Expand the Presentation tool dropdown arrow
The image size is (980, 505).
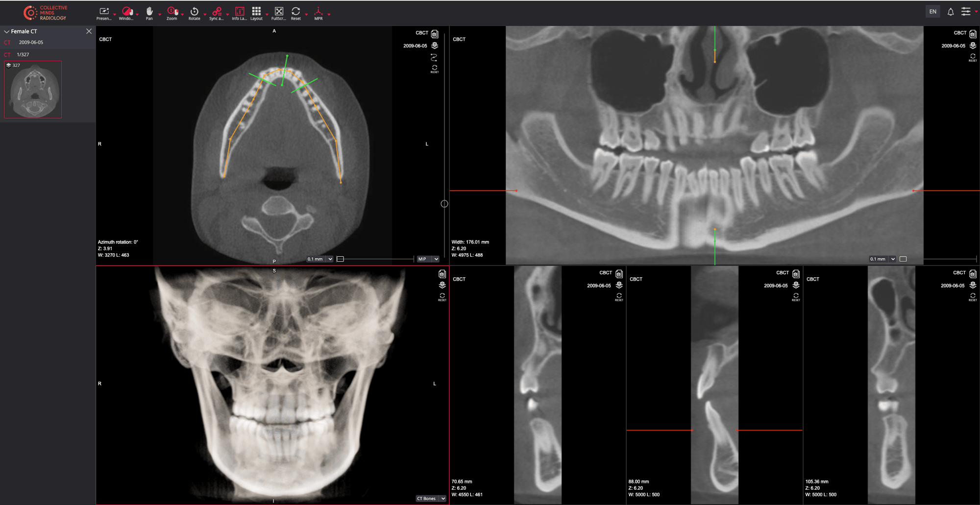pos(115,14)
